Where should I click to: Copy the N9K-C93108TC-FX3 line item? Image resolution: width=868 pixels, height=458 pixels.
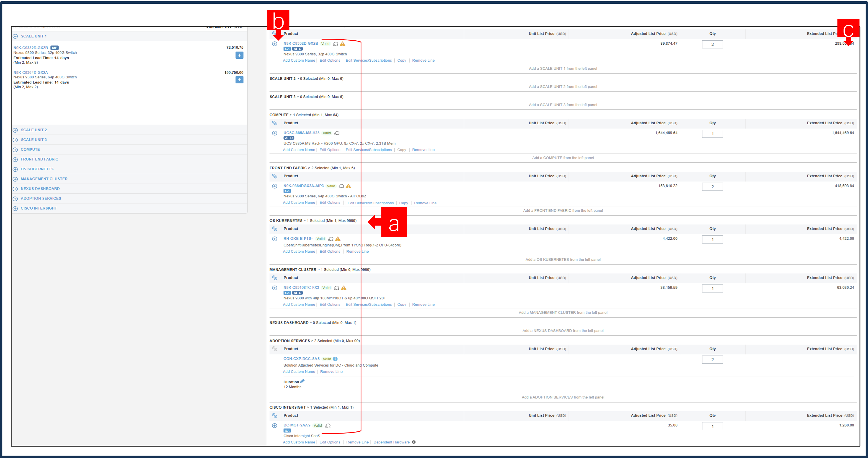(402, 304)
